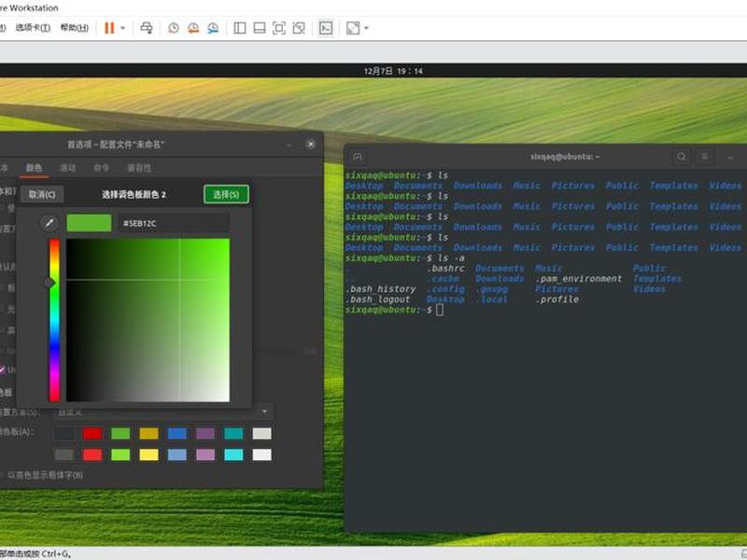Select the mustard yellow palette swatch

tap(148, 433)
